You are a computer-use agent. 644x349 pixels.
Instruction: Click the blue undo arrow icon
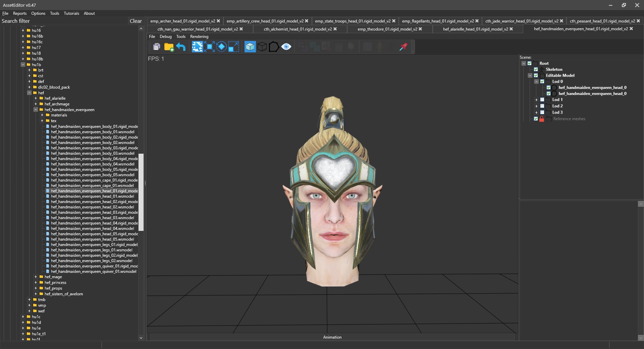[181, 47]
